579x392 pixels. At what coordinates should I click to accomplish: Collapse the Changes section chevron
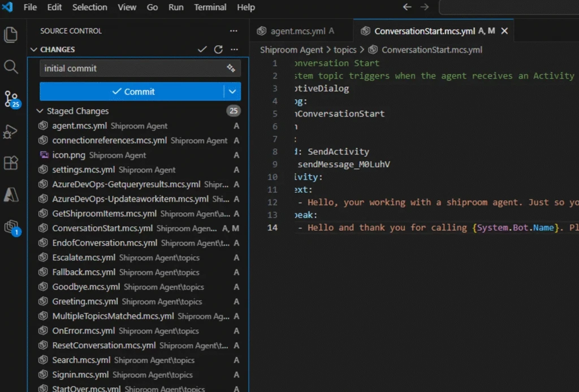click(x=34, y=49)
